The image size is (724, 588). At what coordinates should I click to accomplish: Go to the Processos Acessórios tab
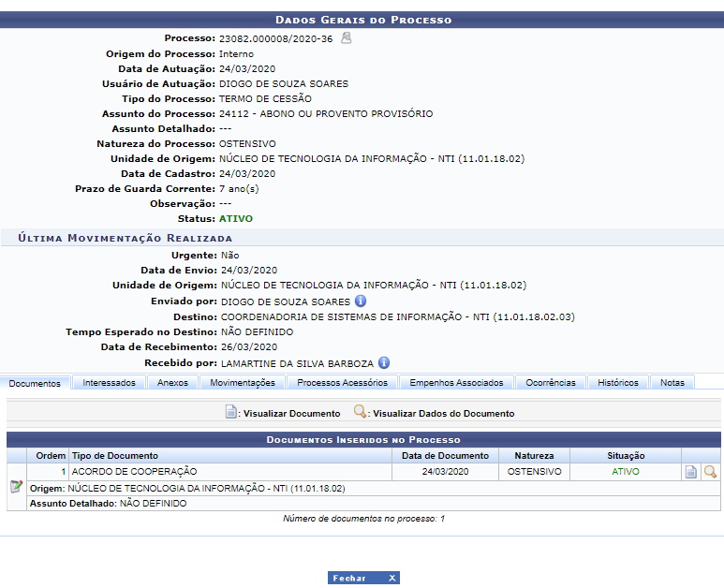click(x=342, y=383)
